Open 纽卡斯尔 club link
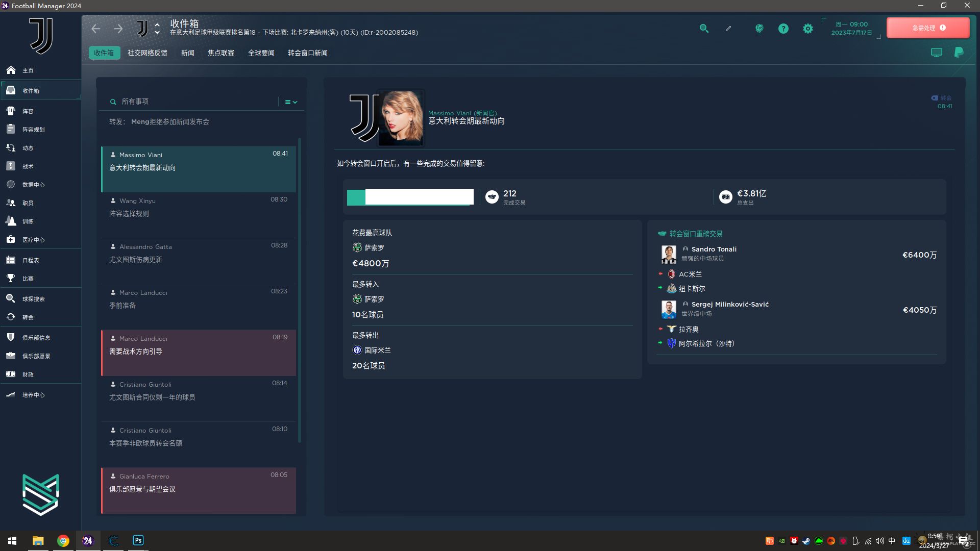Screen dimensions: 980x551 tap(692, 289)
